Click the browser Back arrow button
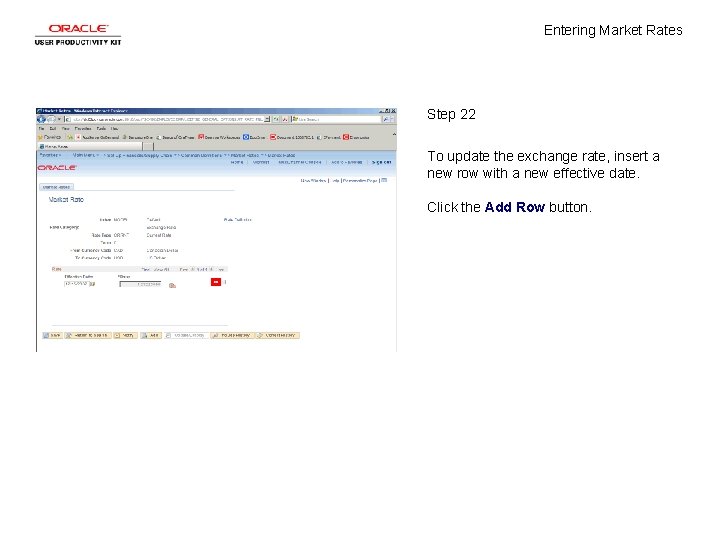 tap(41, 119)
